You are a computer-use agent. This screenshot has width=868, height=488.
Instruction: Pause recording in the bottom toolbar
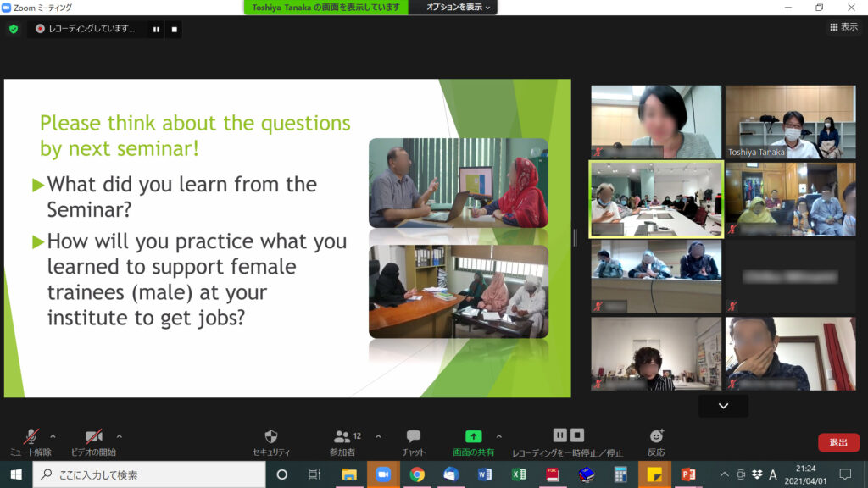(x=559, y=435)
